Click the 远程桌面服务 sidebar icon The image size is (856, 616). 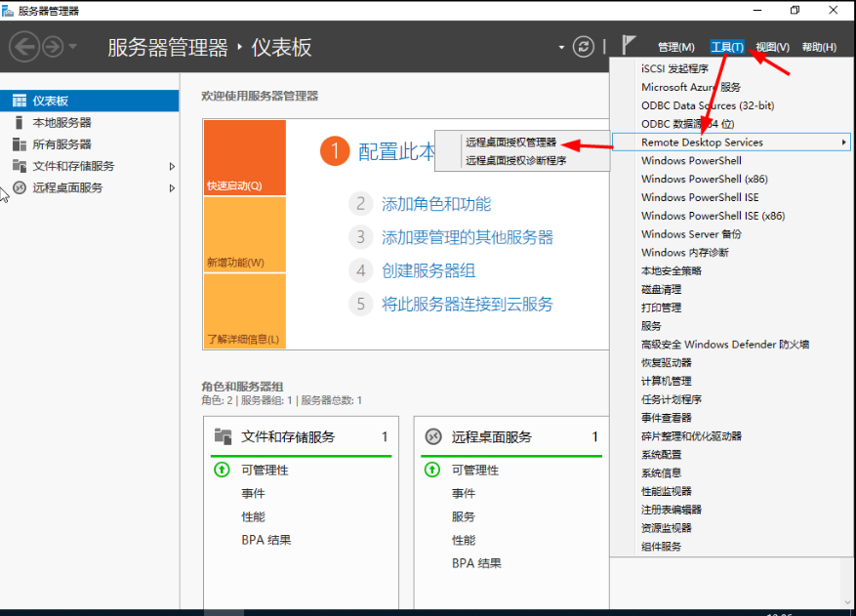click(x=20, y=187)
